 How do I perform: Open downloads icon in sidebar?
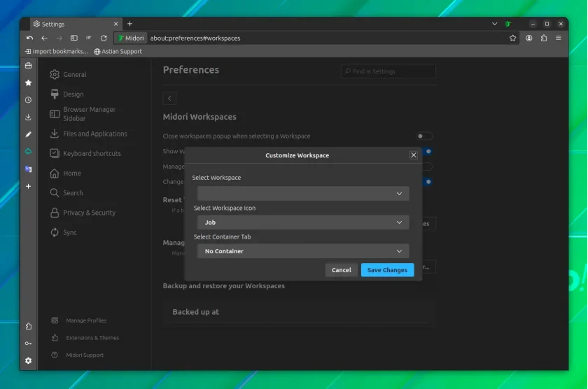click(29, 118)
